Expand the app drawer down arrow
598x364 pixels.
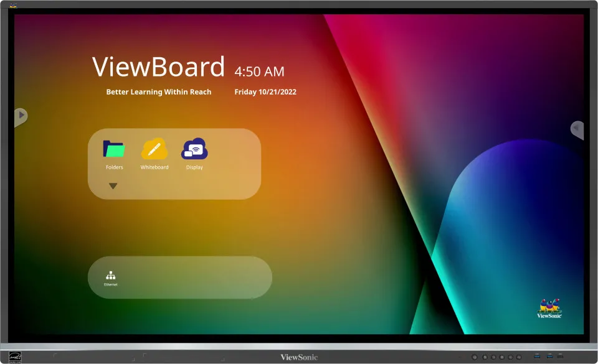tap(113, 185)
